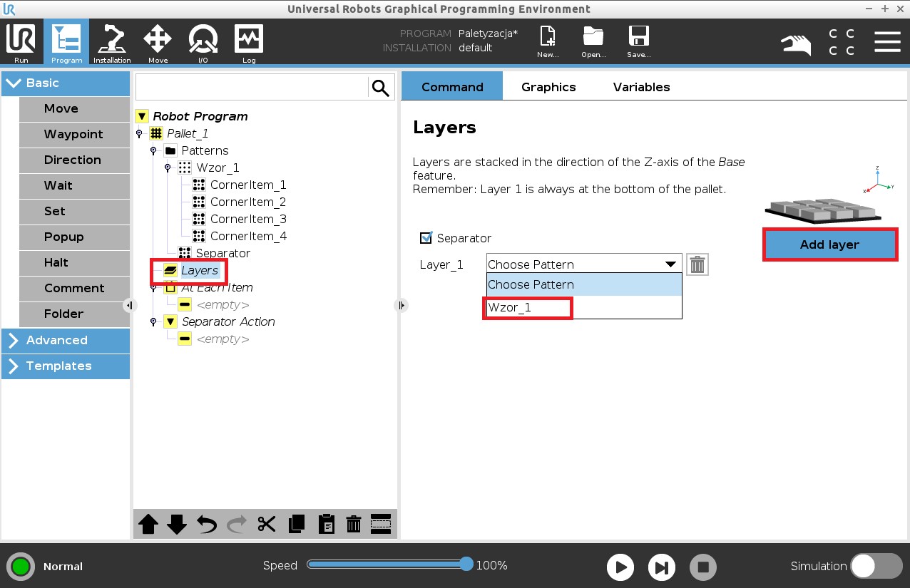
Task: Collapse the Basic section
Action: click(66, 83)
